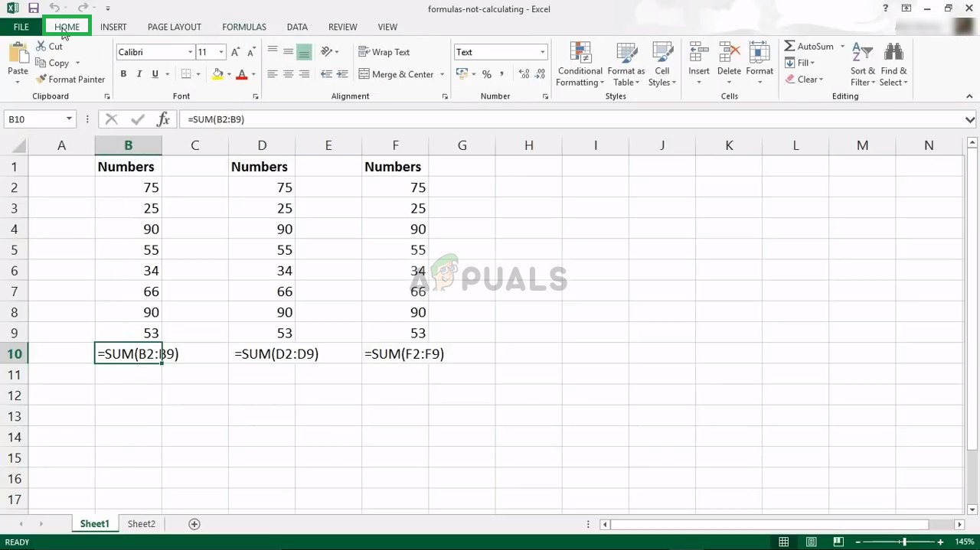Click the Redo arrow icon
The image size is (980, 550).
(83, 8)
